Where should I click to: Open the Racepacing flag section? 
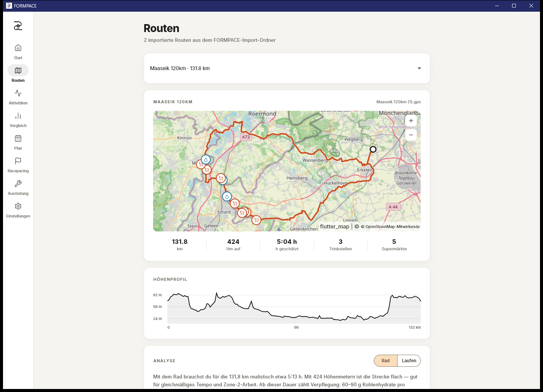pos(18,165)
